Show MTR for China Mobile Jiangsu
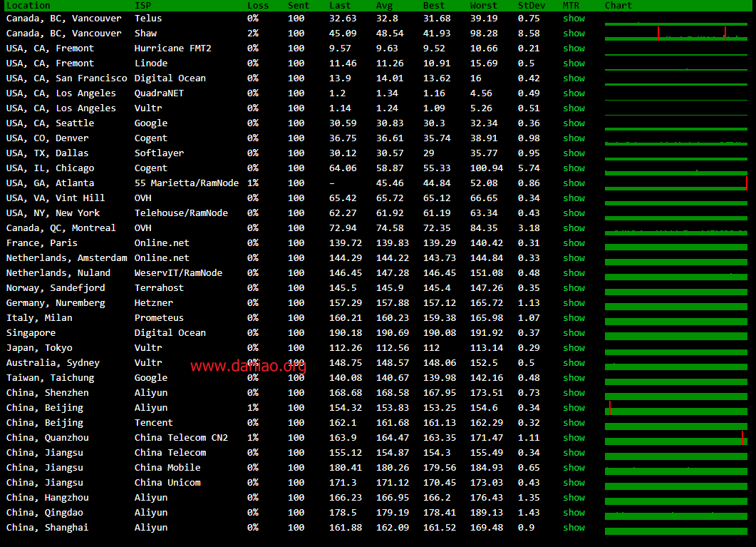The image size is (756, 547). (x=574, y=467)
